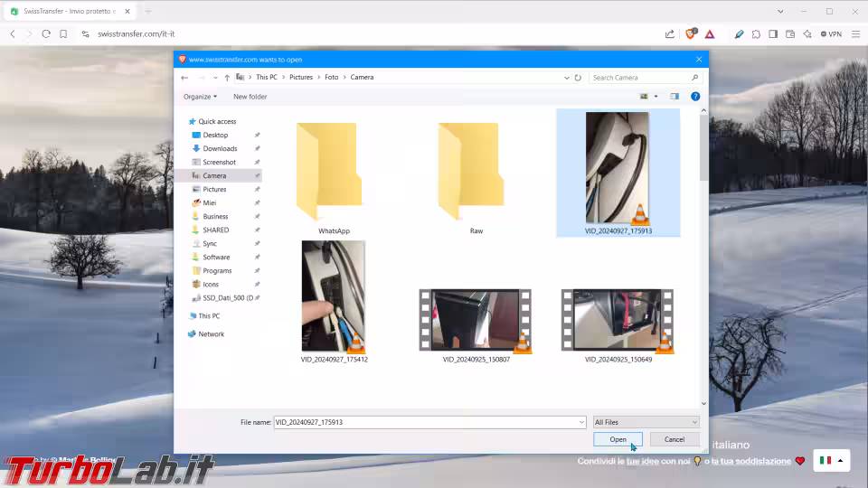Click New folder in the toolbar
This screenshot has width=868, height=488.
tap(250, 97)
